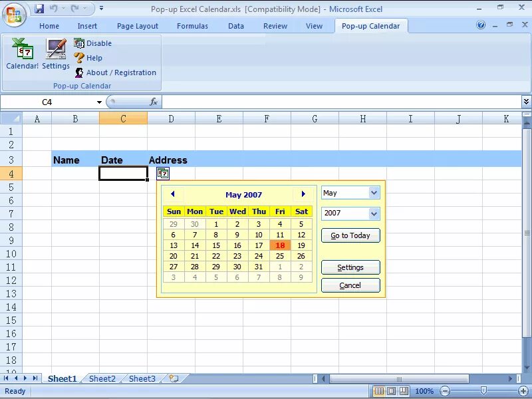Cancel the pop-up calendar
The height and width of the screenshot is (399, 532).
(x=350, y=285)
